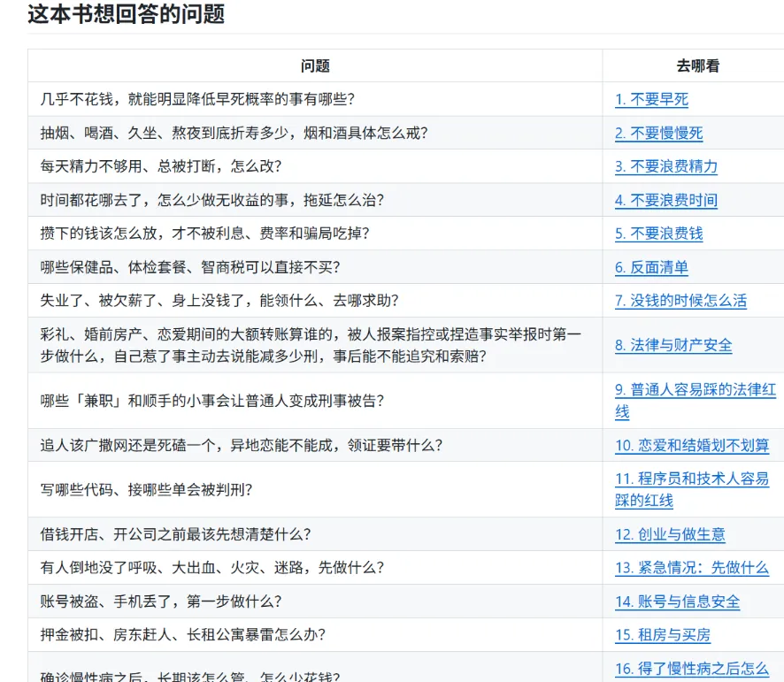Click the link 11. 程序员和技术人容易踩的红线

click(x=692, y=489)
